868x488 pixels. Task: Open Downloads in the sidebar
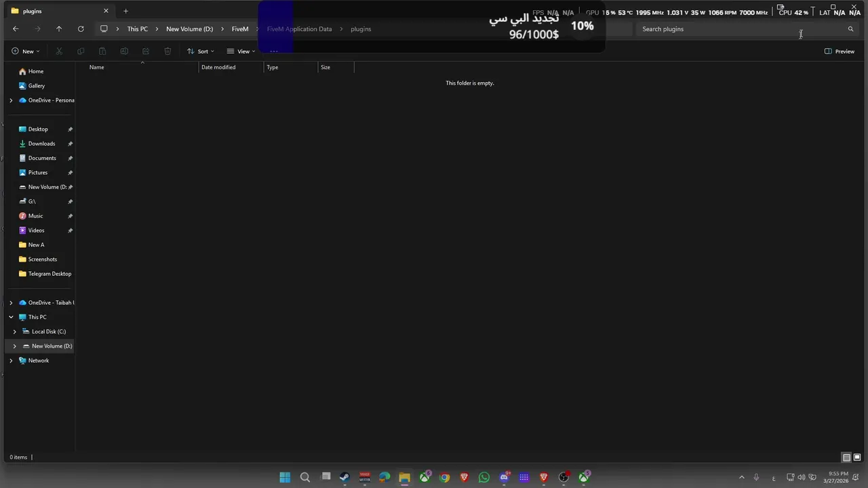(42, 144)
